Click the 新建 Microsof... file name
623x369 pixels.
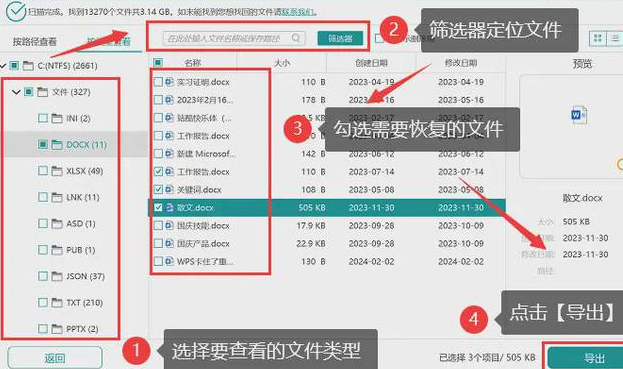[x=206, y=154]
